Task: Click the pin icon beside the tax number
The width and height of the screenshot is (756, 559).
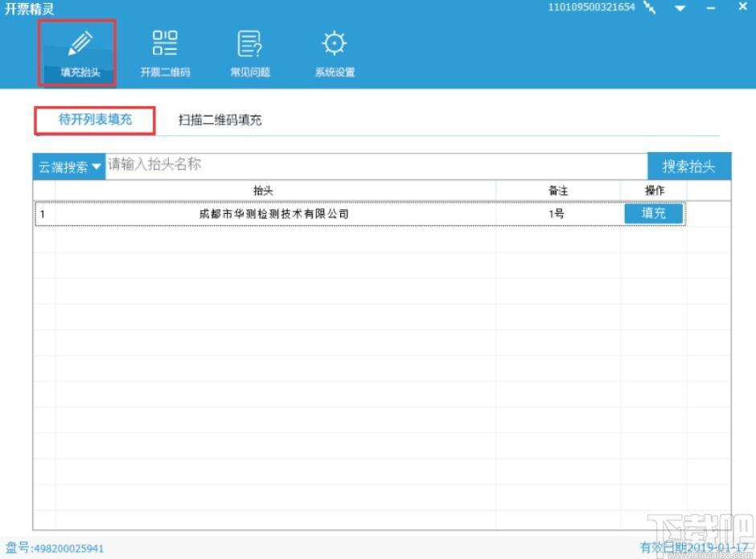Action: pyautogui.click(x=650, y=7)
